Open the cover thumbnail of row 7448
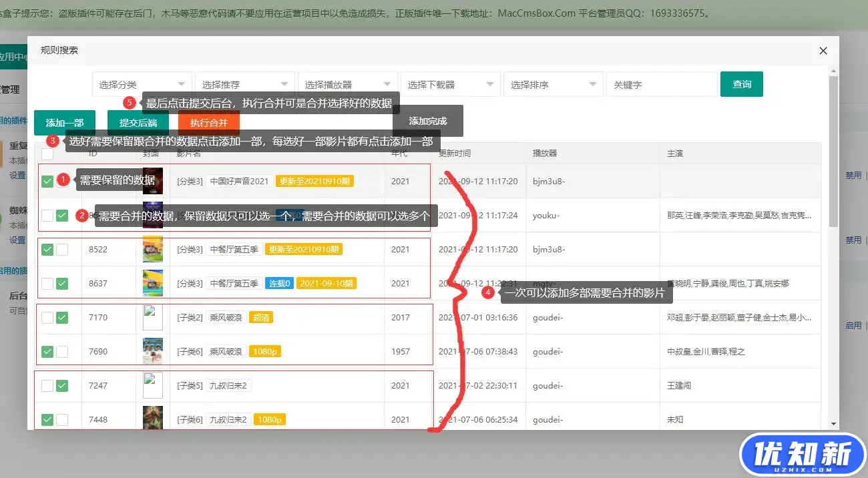The height and width of the screenshot is (478, 868). click(x=153, y=418)
